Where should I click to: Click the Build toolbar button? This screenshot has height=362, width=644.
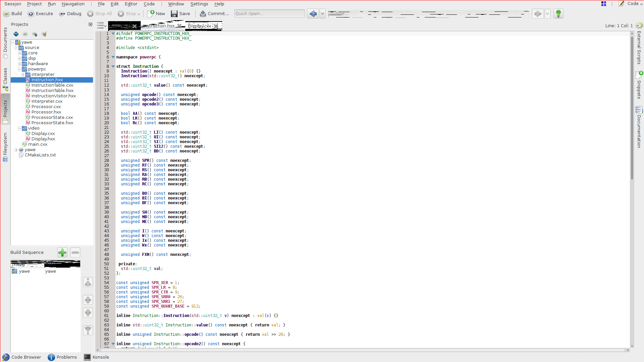tap(12, 14)
